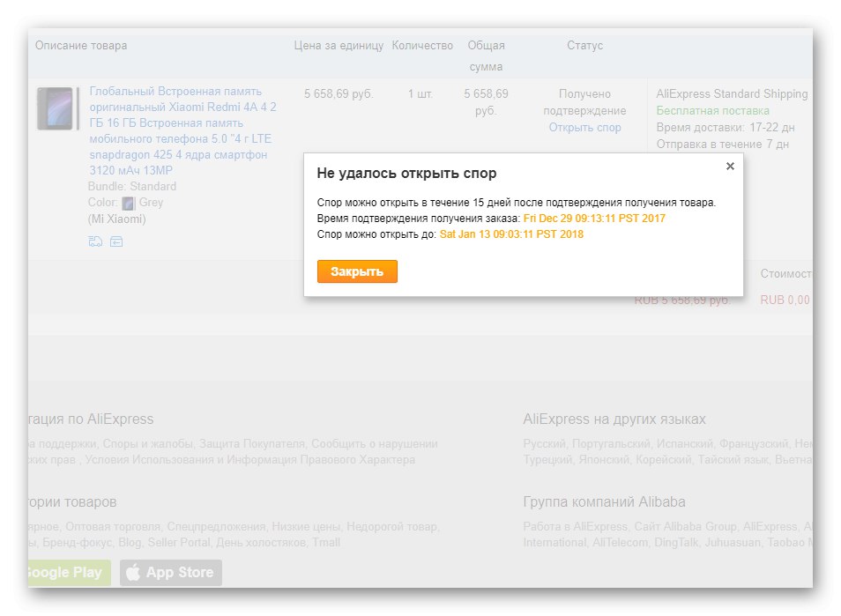Switch site language to Турецкий
This screenshot has height=616, width=841.
coord(547,460)
